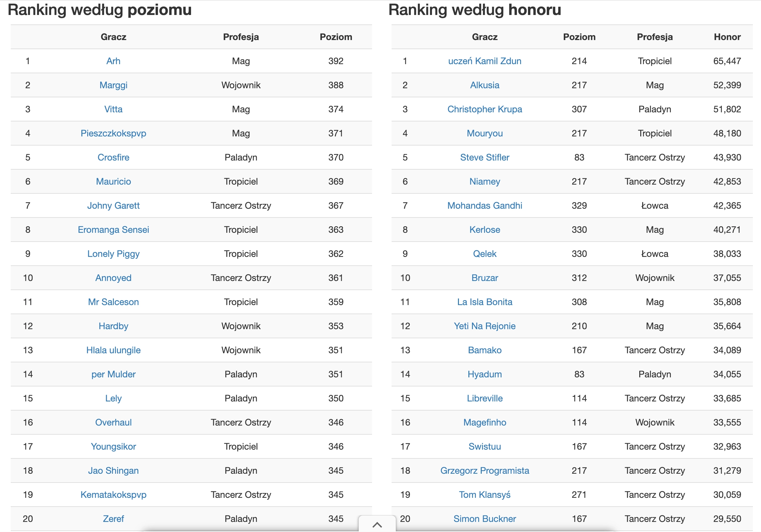
Task: Open Hlala ulungile's profile
Action: pos(113,350)
